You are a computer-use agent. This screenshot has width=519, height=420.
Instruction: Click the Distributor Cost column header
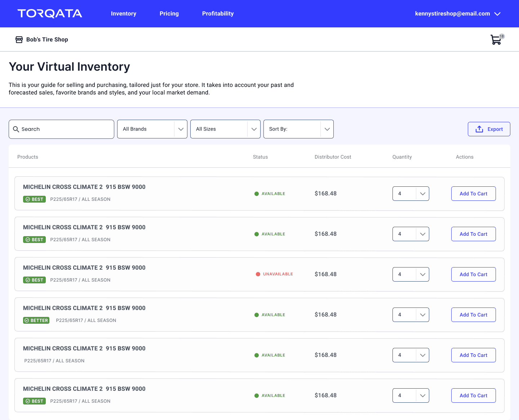click(x=333, y=157)
